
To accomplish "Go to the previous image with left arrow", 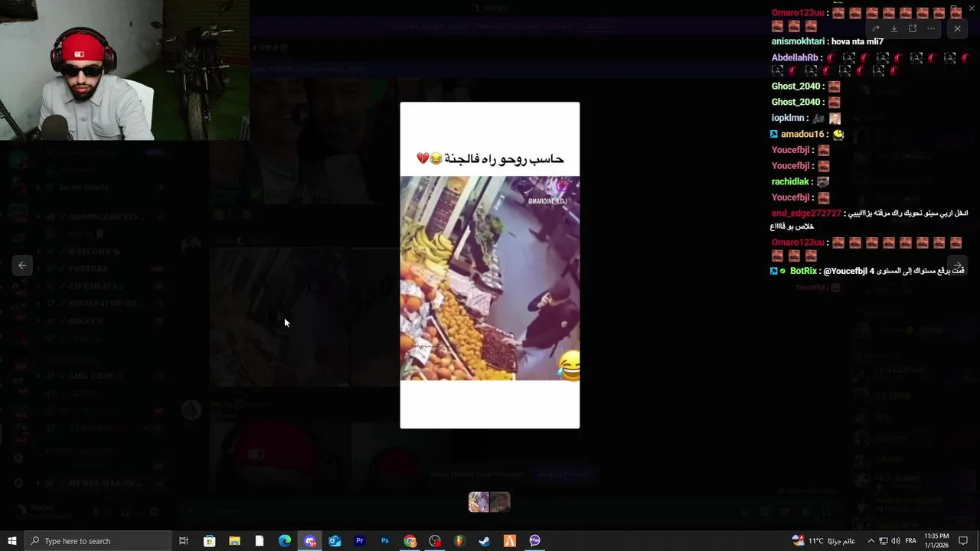I will 22,266.
